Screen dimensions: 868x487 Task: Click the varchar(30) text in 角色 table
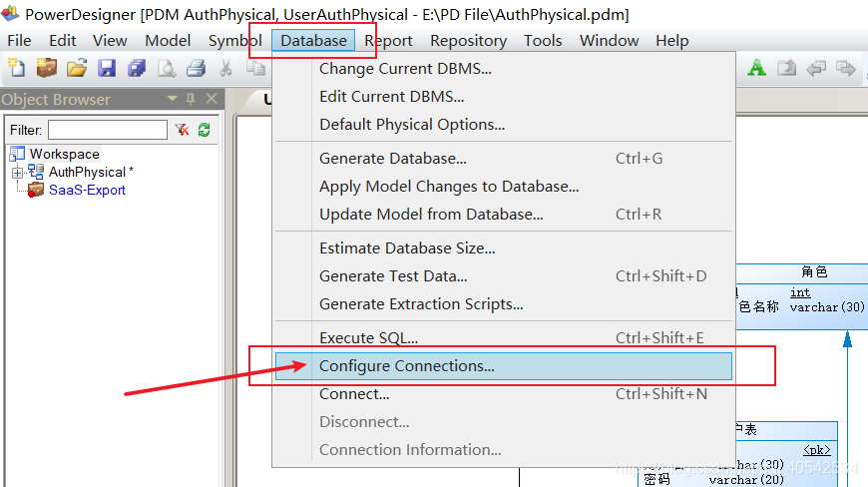point(827,307)
